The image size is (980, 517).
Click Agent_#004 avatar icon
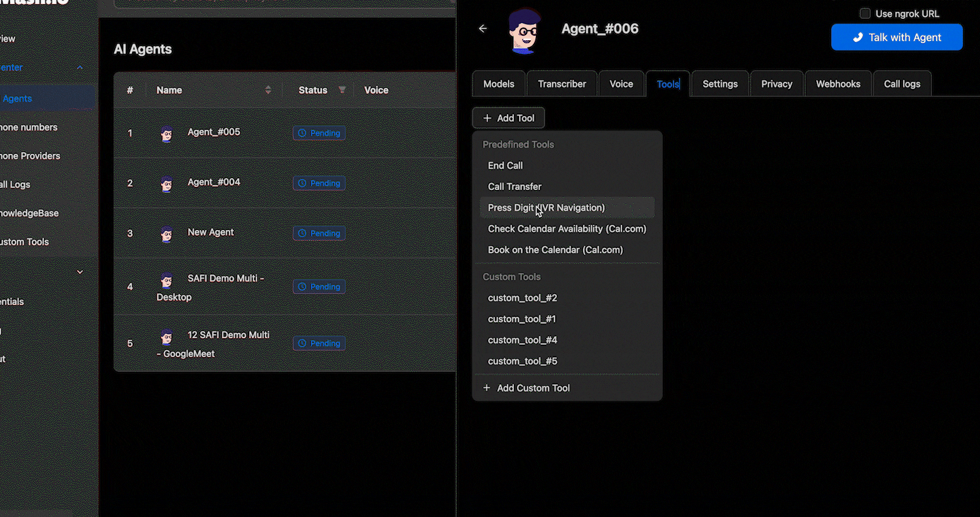click(166, 184)
